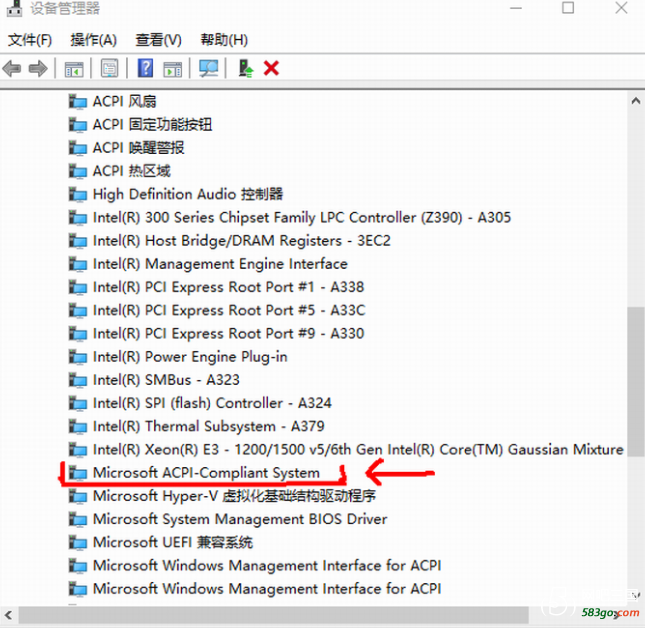Viewport: 645px width, 628px height.
Task: Open the Properties toolbar icon
Action: pos(109,68)
